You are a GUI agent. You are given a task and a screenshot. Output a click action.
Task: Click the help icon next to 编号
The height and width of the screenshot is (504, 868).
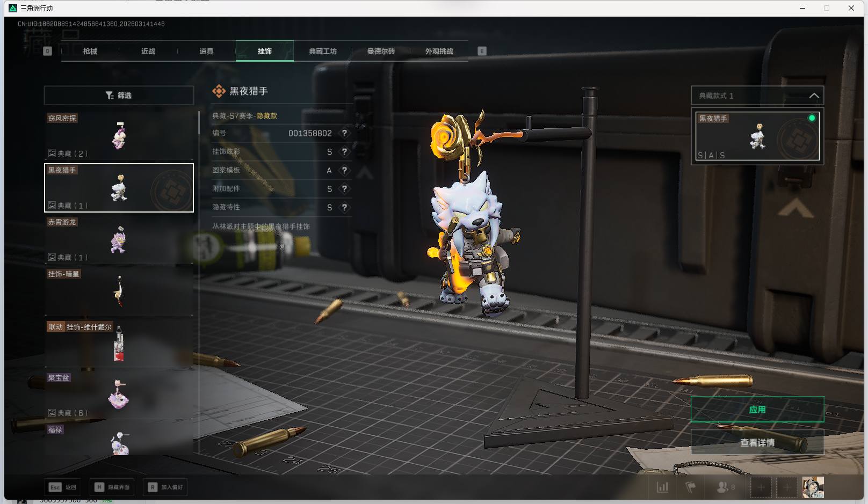[344, 133]
